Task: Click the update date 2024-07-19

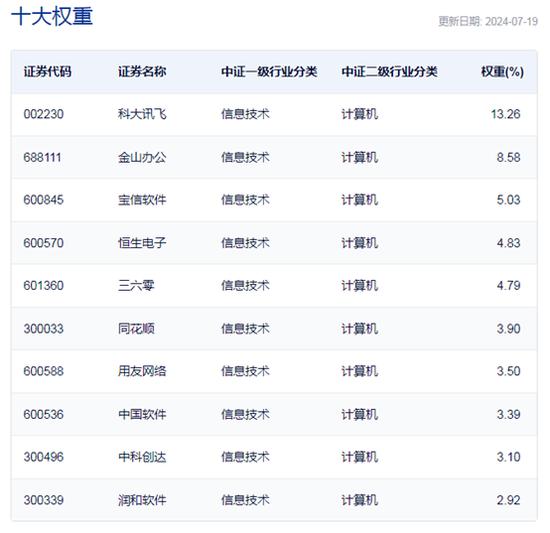Action: point(511,22)
